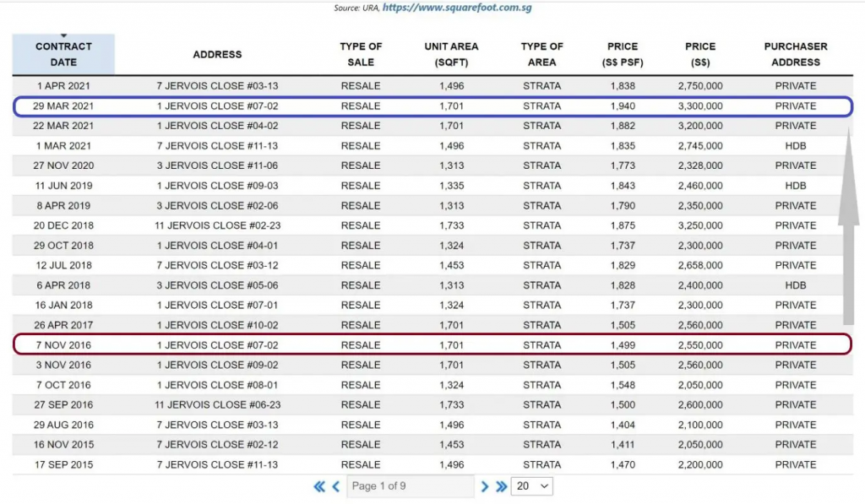Click address 1 JERVOIS CLOSE #08-01
The height and width of the screenshot is (504, 865).
pyautogui.click(x=217, y=385)
